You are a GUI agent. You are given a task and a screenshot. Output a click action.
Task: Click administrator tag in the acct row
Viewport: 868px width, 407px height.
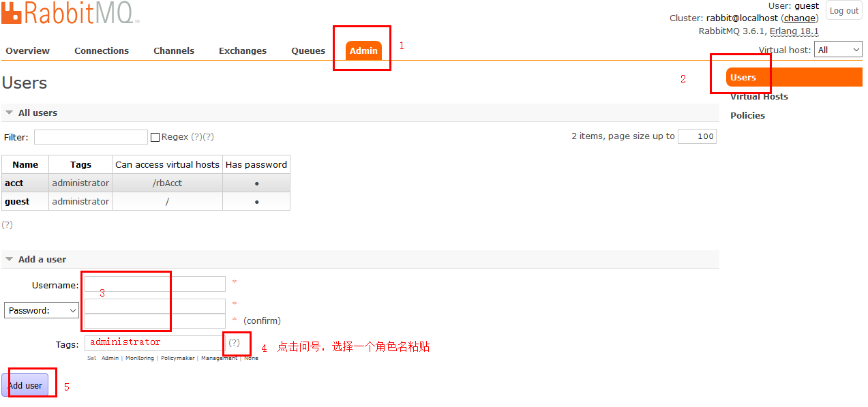[80, 183]
